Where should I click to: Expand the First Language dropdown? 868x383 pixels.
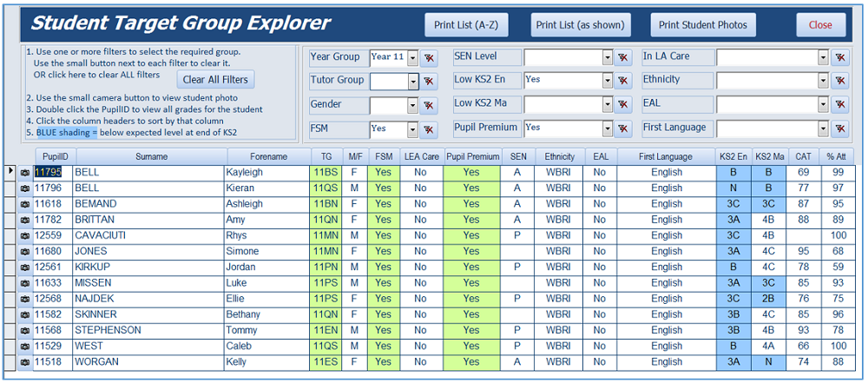pos(823,129)
